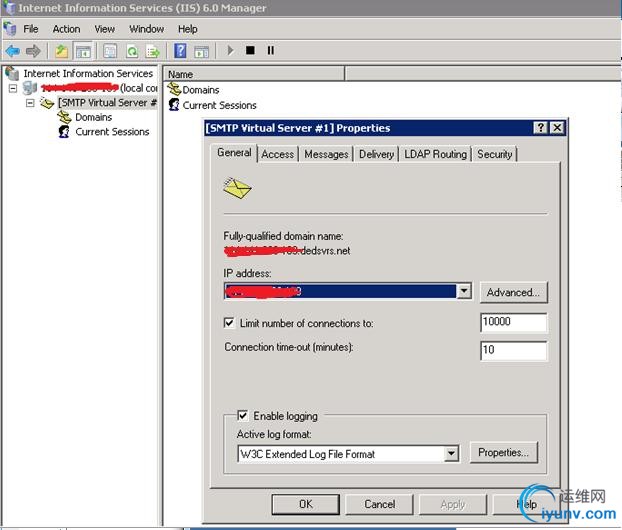
Task: Click Cancel in the Properties dialog
Action: coord(379,504)
